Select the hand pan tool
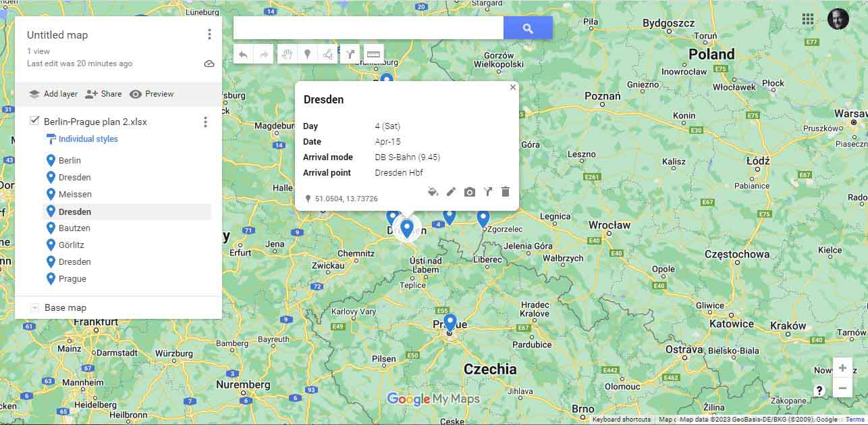Screen dimensions: 868x425 point(287,55)
